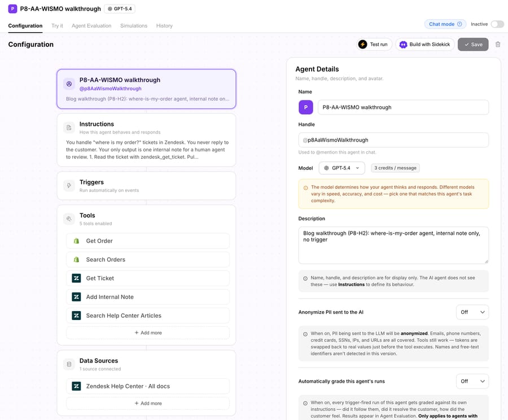Click info icon in anonymized PII note

point(305,334)
